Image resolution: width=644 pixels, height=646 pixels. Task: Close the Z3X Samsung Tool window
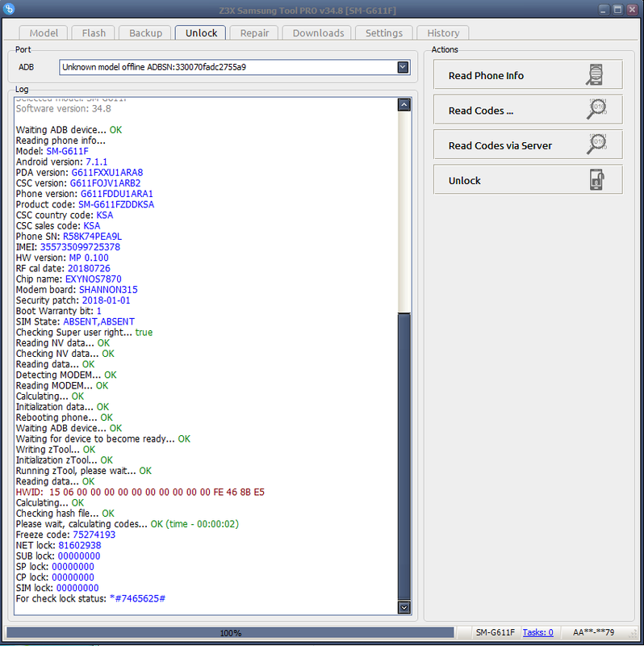pyautogui.click(x=632, y=10)
